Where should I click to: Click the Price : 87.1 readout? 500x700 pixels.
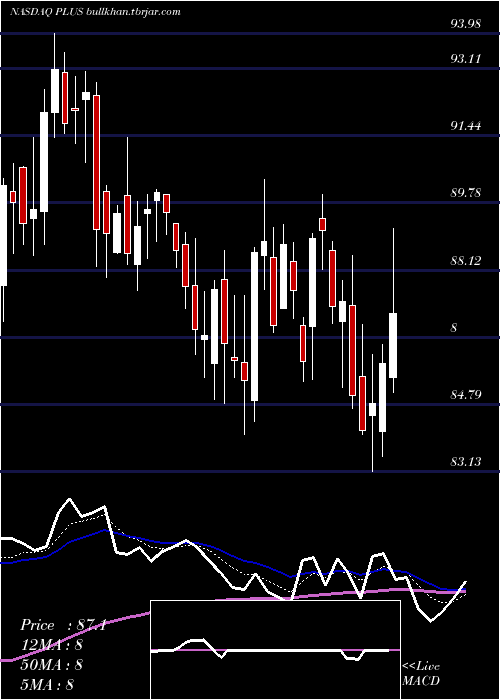click(x=63, y=625)
